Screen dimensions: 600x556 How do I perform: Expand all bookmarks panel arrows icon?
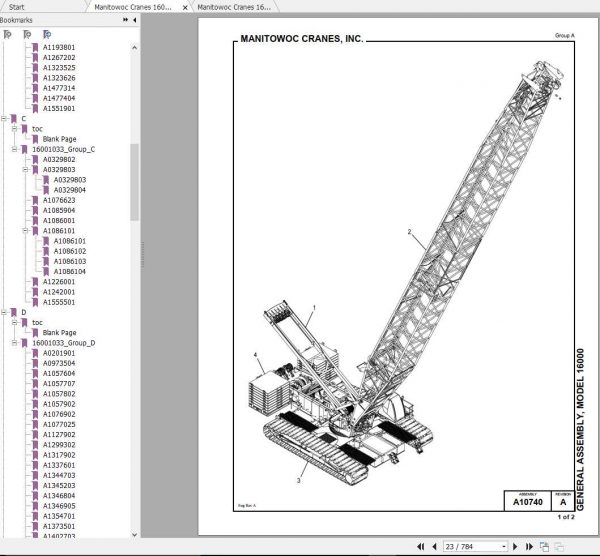click(x=126, y=20)
